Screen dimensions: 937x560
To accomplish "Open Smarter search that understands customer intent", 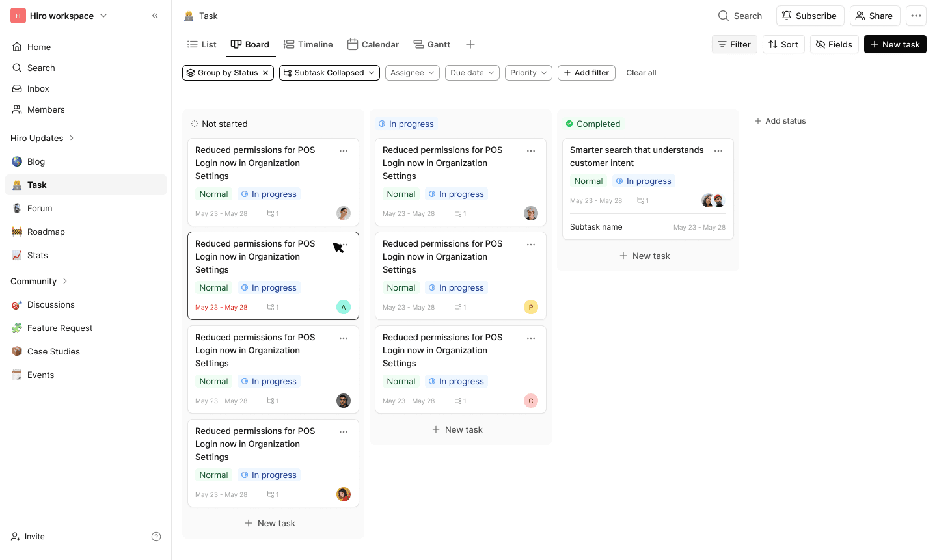I will (x=636, y=156).
